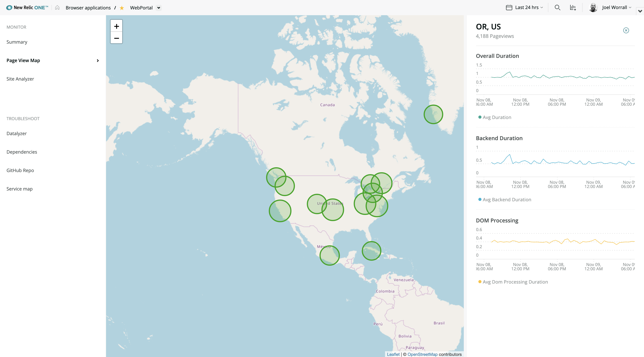Viewport: 644px width, 357px height.
Task: Toggle Avg Dom Processing Duration legend
Action: 513,282
